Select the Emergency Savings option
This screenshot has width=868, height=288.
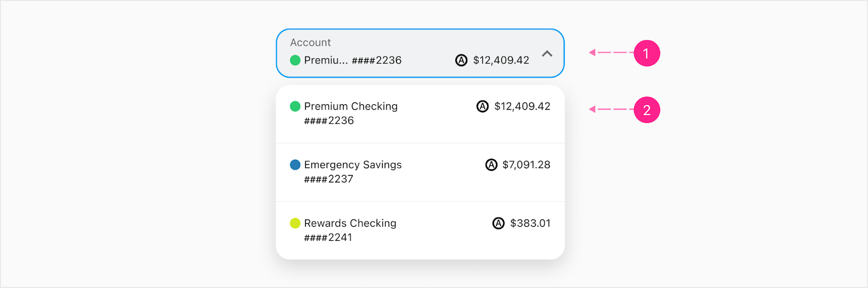pyautogui.click(x=420, y=172)
